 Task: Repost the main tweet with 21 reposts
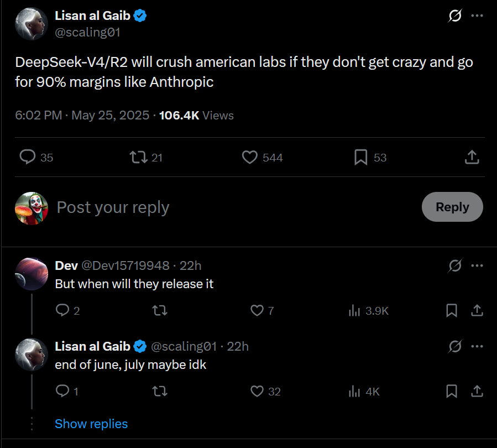coord(138,158)
